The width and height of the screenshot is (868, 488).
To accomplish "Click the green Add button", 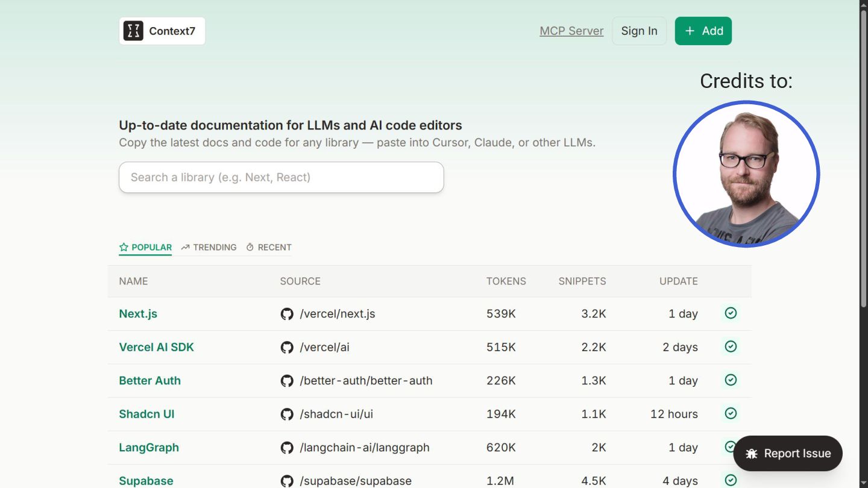I will click(x=703, y=31).
